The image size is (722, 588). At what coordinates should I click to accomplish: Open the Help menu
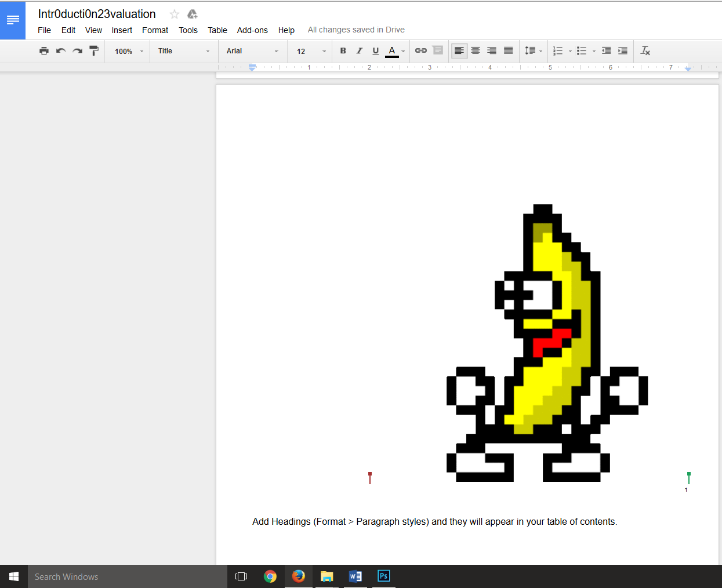click(286, 30)
